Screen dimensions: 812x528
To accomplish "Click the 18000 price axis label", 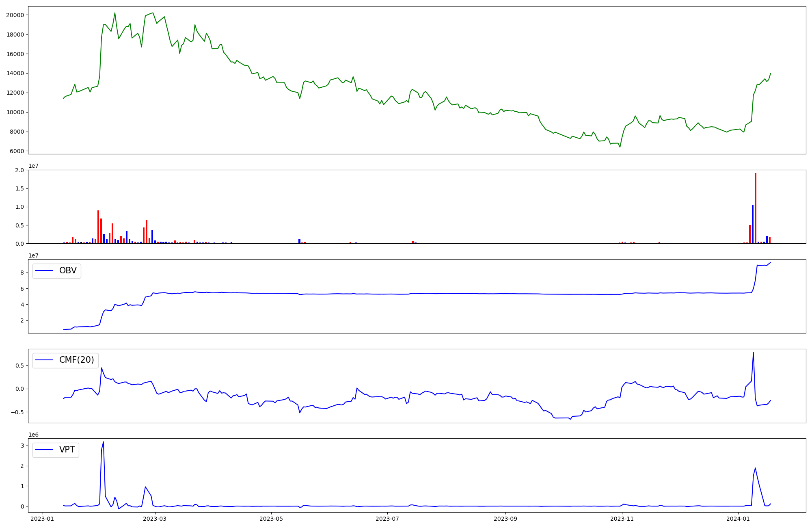I will pos(15,35).
